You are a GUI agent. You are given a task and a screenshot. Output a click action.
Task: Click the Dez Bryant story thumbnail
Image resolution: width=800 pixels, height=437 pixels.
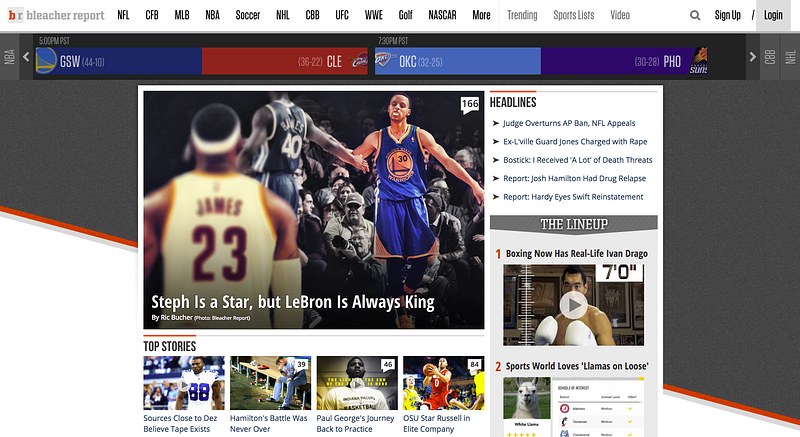pyautogui.click(x=184, y=383)
